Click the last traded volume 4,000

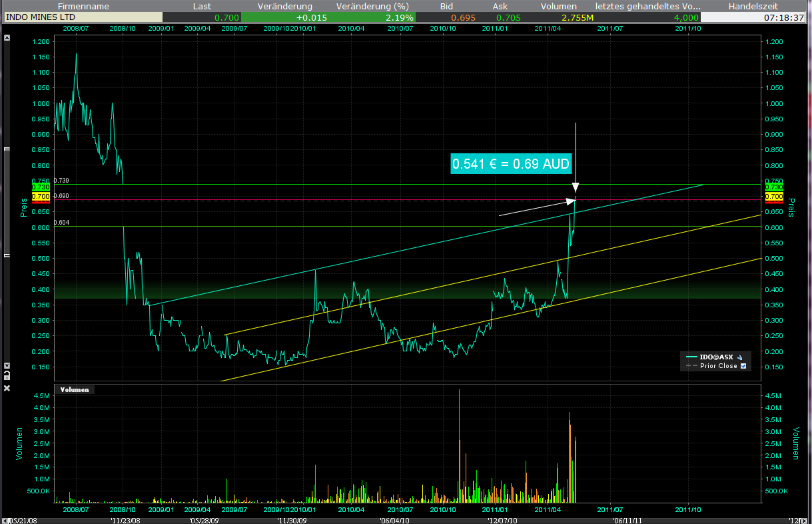click(x=686, y=17)
